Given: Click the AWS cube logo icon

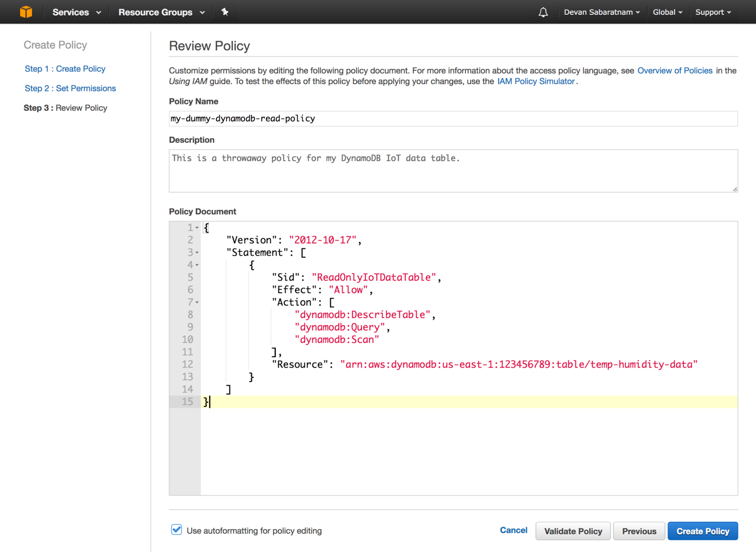Looking at the screenshot, I should click(26, 12).
